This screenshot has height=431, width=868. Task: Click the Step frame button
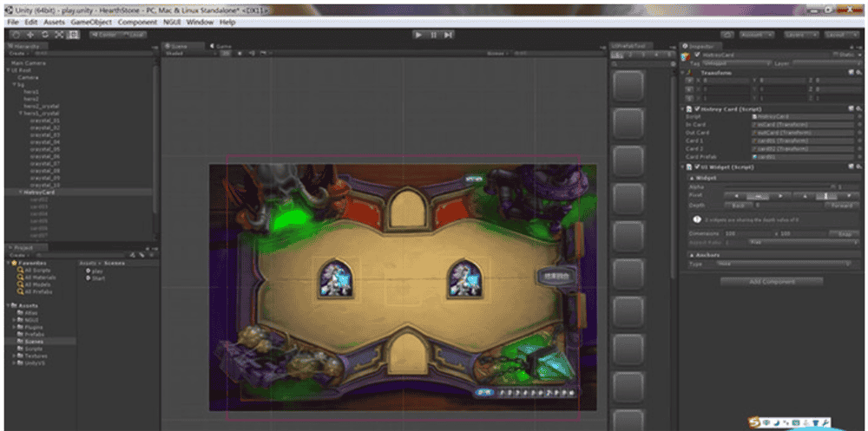tap(448, 35)
